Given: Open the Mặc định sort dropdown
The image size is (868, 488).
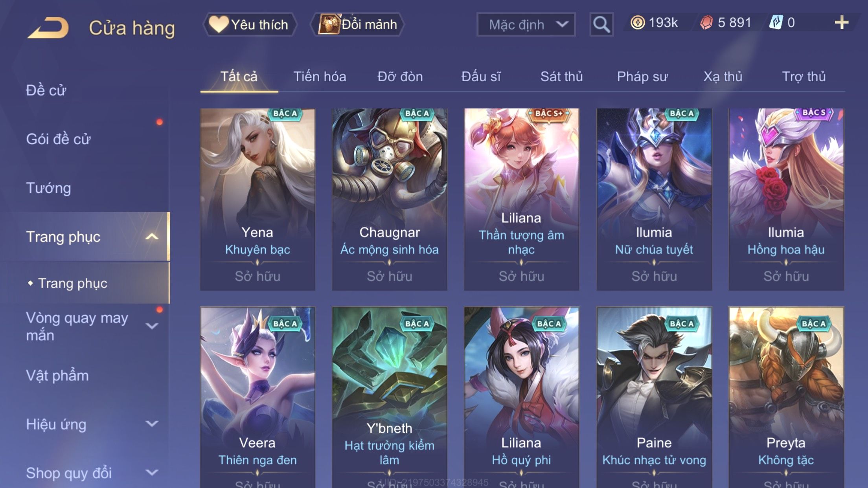Looking at the screenshot, I should point(526,24).
